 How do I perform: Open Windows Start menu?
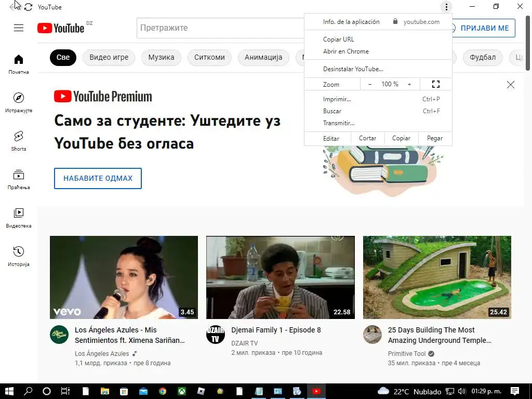tap(9, 391)
